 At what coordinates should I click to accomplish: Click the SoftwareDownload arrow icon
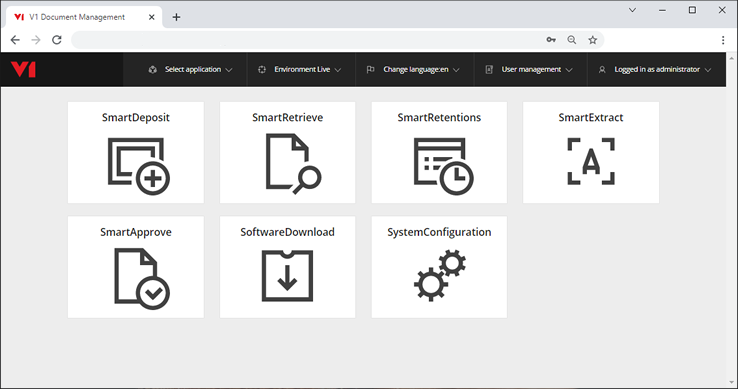point(287,276)
